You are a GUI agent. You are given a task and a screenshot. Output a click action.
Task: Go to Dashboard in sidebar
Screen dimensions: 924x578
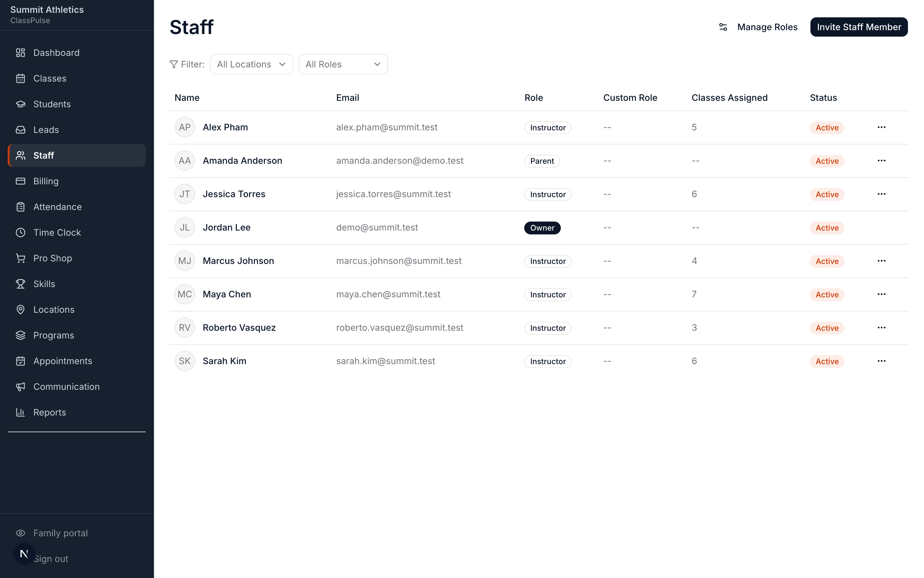tap(76, 53)
